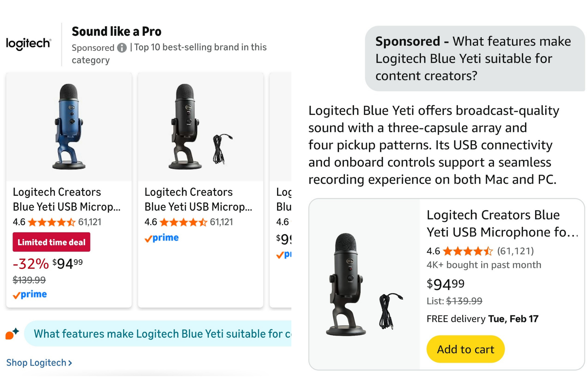Open the black Yeti with cable image
The image size is (588, 392).
[200, 126]
